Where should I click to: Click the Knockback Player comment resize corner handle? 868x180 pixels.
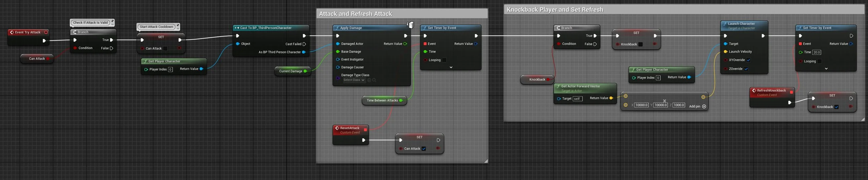(862, 119)
